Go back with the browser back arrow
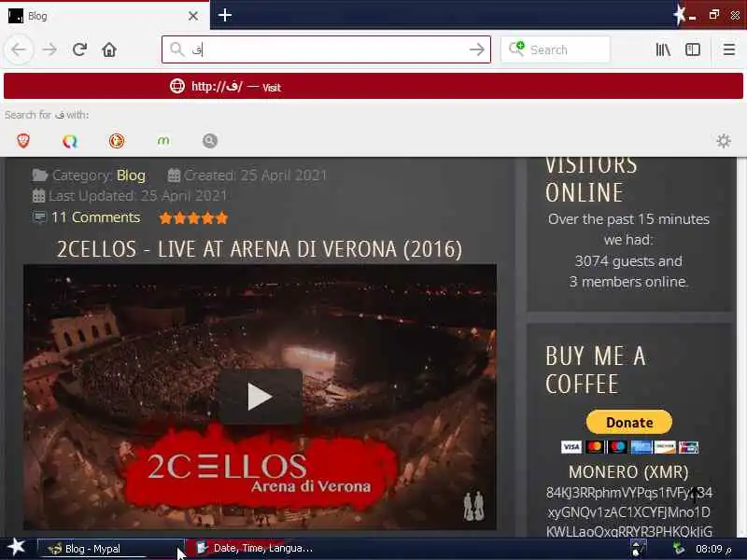This screenshot has width=747, height=560. click(x=19, y=49)
